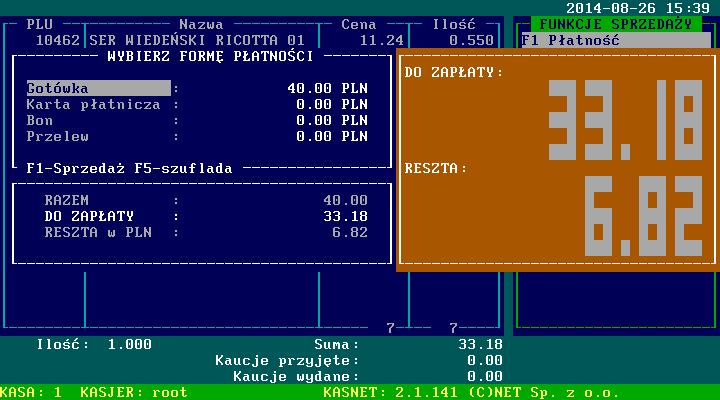Viewport: 720px width, 400px height.
Task: Click the Karta płatnicza amount 0.00 PLN
Action: [332, 104]
